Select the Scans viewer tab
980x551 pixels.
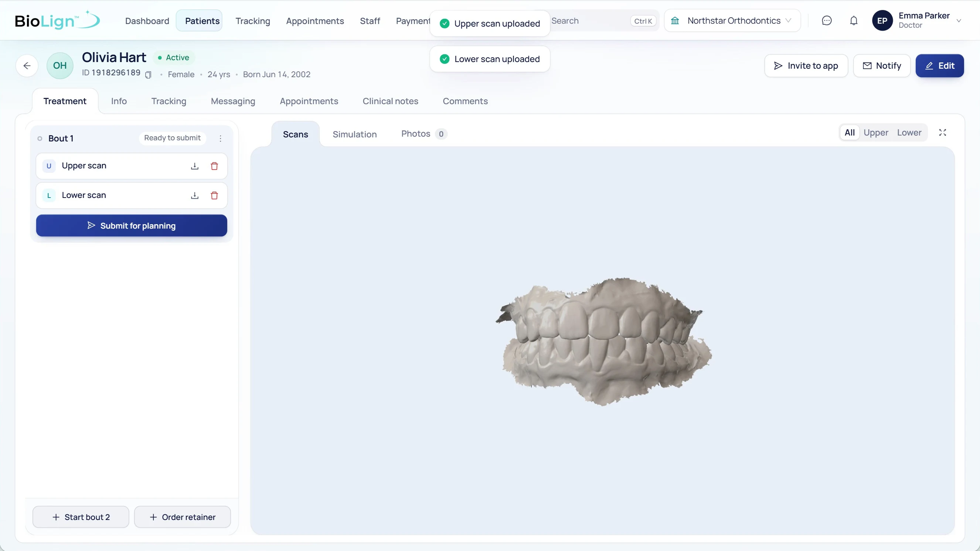(x=296, y=134)
